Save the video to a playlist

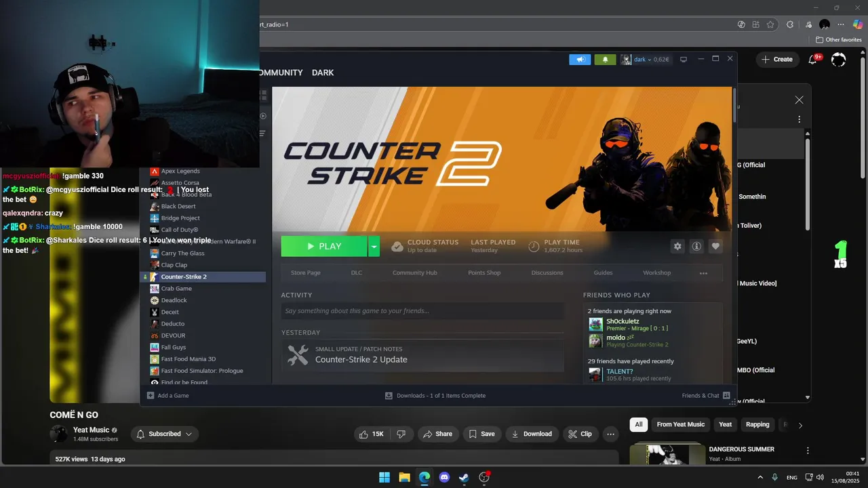click(481, 434)
